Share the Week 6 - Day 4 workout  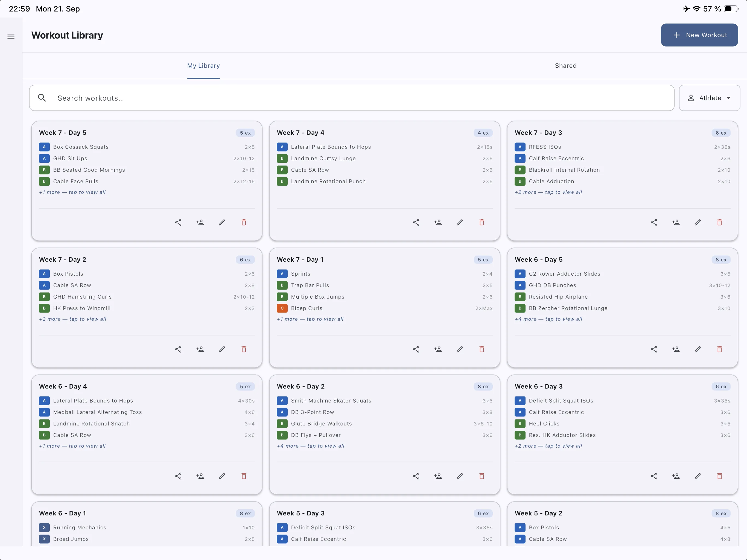178,476
